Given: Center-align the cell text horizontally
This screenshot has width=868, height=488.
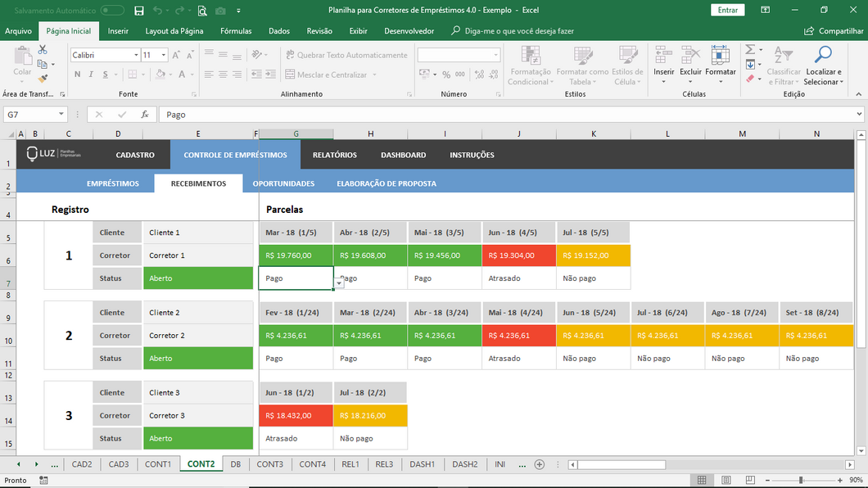Looking at the screenshot, I should pos(223,75).
